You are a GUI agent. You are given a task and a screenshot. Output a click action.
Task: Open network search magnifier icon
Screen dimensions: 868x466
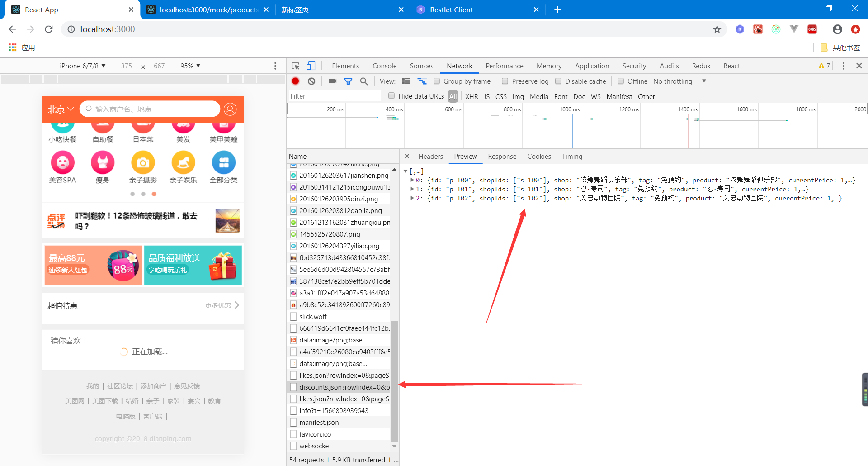(364, 81)
